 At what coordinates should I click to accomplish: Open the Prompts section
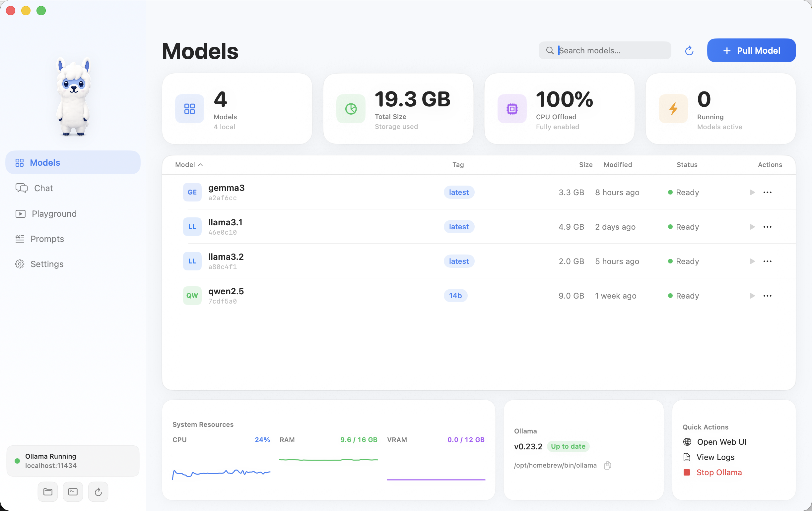(x=73, y=239)
